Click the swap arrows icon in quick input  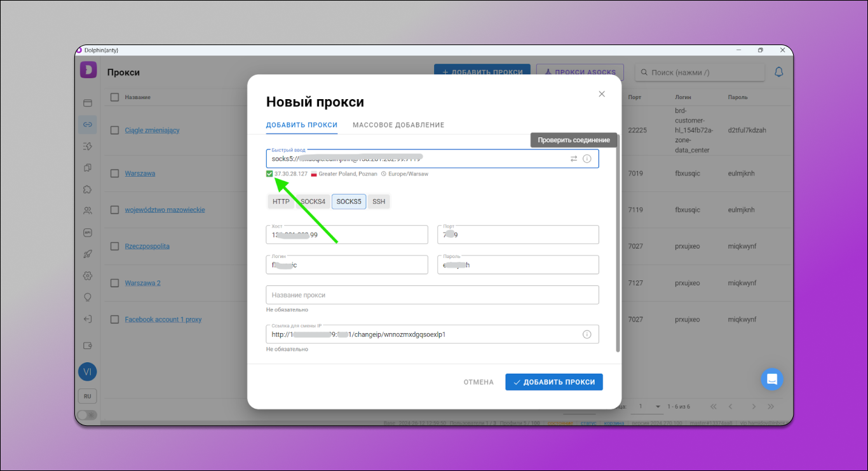tap(574, 159)
